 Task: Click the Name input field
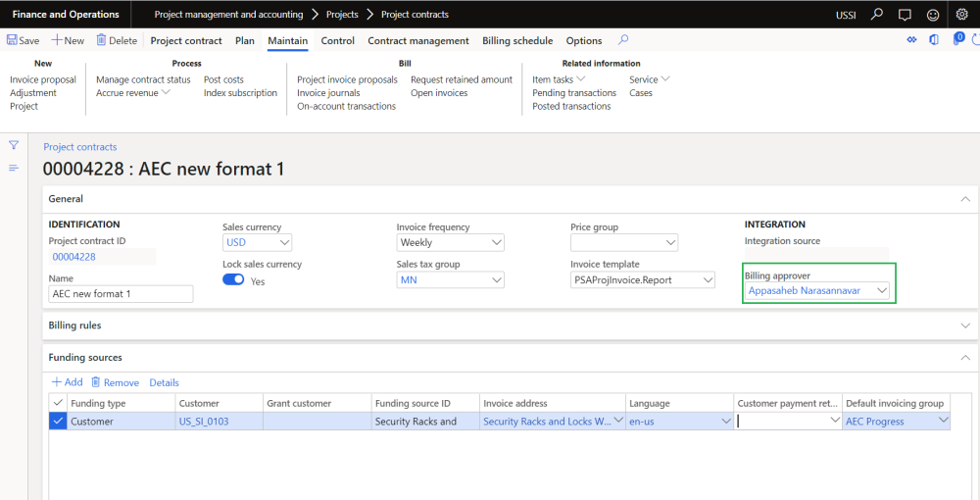(x=121, y=293)
